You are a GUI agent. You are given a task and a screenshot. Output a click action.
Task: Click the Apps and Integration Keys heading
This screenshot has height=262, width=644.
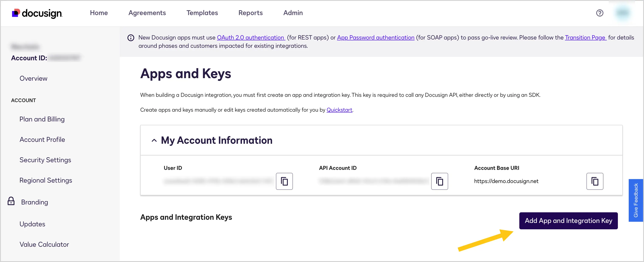pyautogui.click(x=186, y=217)
